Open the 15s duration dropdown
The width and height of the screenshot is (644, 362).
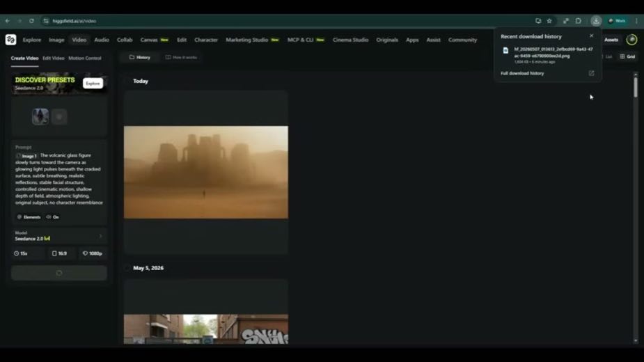pyautogui.click(x=28, y=253)
